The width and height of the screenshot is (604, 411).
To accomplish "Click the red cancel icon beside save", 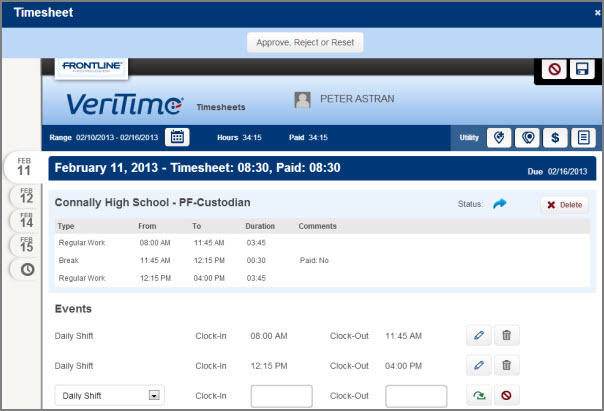I will pyautogui.click(x=553, y=70).
